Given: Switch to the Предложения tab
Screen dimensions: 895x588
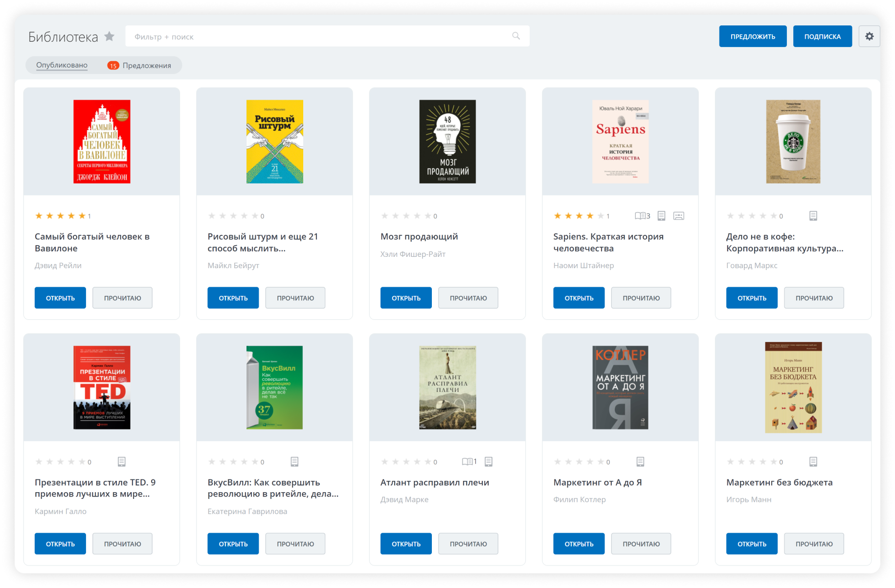Looking at the screenshot, I should pos(146,66).
